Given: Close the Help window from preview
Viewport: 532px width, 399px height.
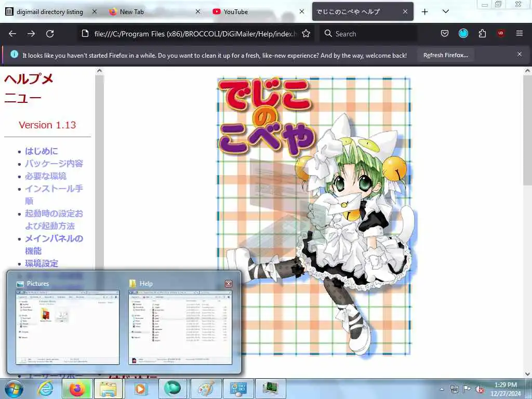Looking at the screenshot, I should (229, 284).
